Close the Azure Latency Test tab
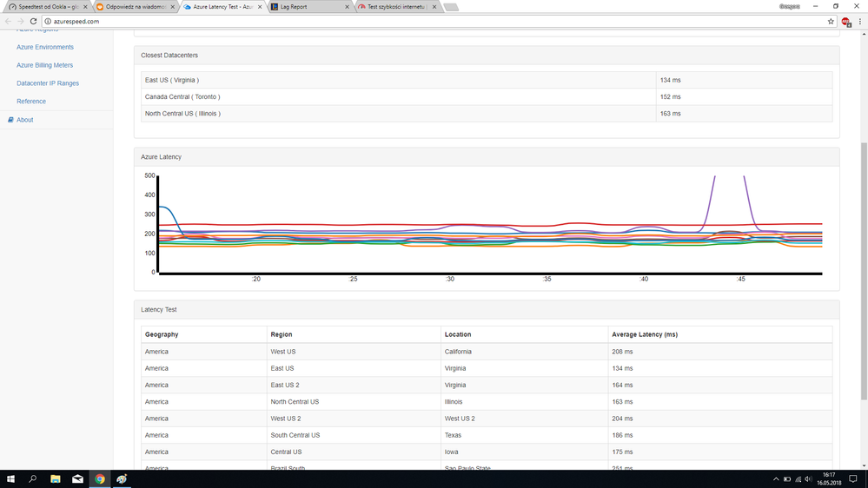Screen dimensions: 868x488 pos(260,7)
